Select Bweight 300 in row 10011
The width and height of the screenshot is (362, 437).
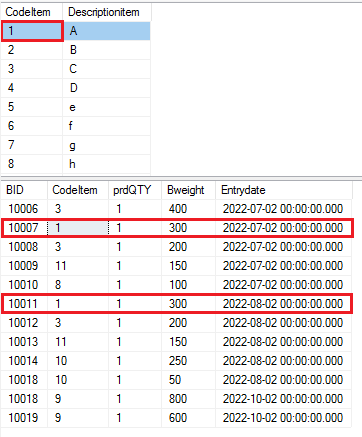189,304
